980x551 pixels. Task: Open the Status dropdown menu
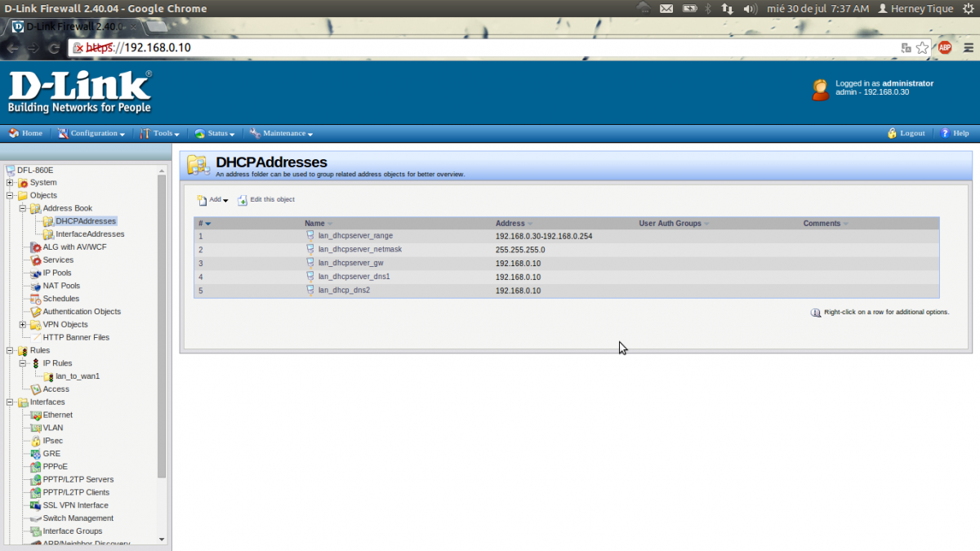tap(215, 133)
